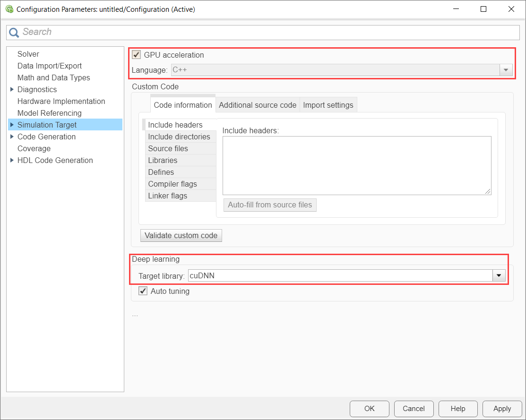Open the Import settings tab
Screen dimensions: 526x420
[328, 105]
